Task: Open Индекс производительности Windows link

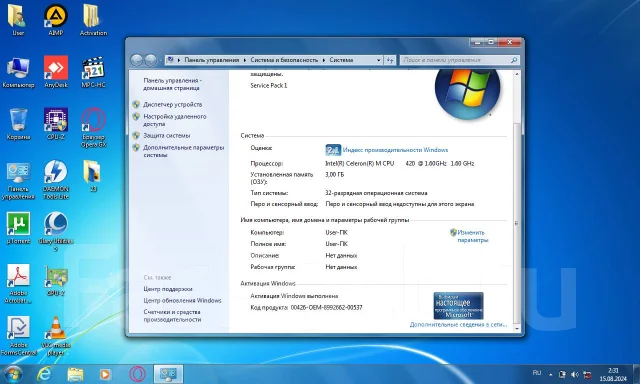Action: pyautogui.click(x=395, y=150)
